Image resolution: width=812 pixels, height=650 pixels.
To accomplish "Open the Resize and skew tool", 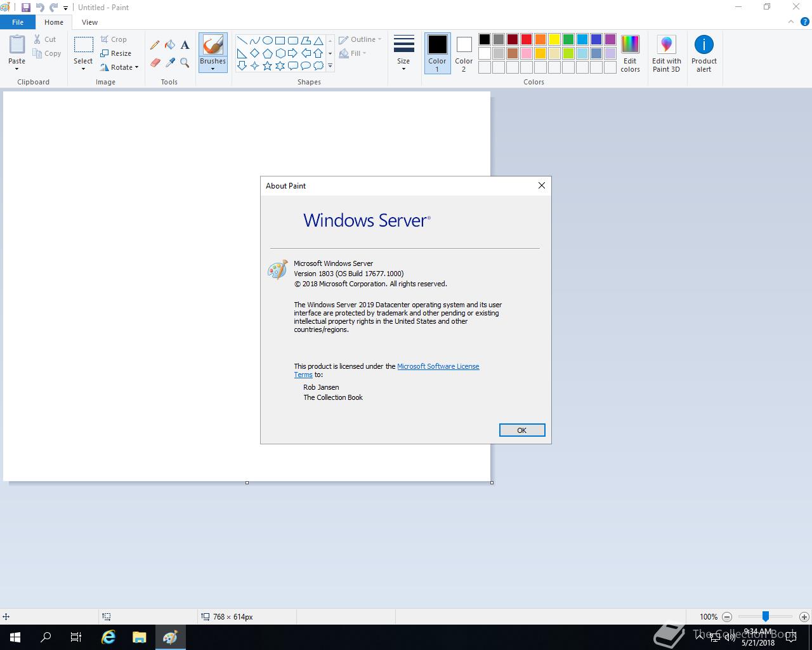I will click(x=116, y=53).
